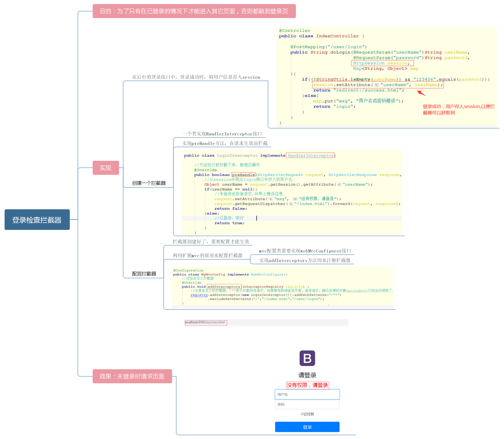504x439 pixels.
Task: Click the 配置拦截器 subtopic
Action: [144, 274]
